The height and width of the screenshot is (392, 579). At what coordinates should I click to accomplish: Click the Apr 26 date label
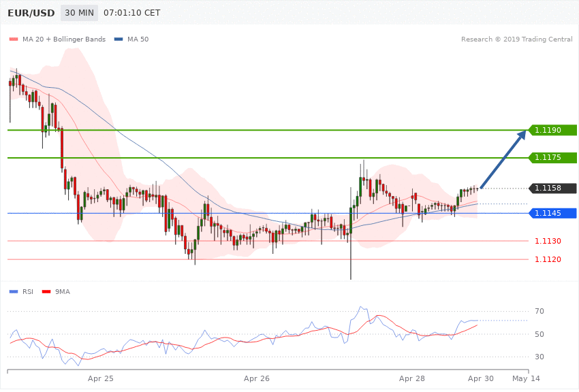tap(257, 378)
